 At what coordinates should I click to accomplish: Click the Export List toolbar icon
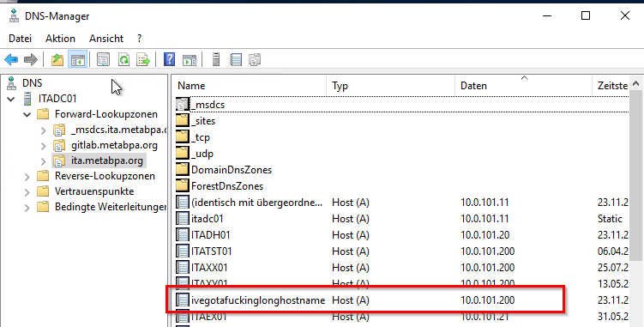(x=143, y=59)
